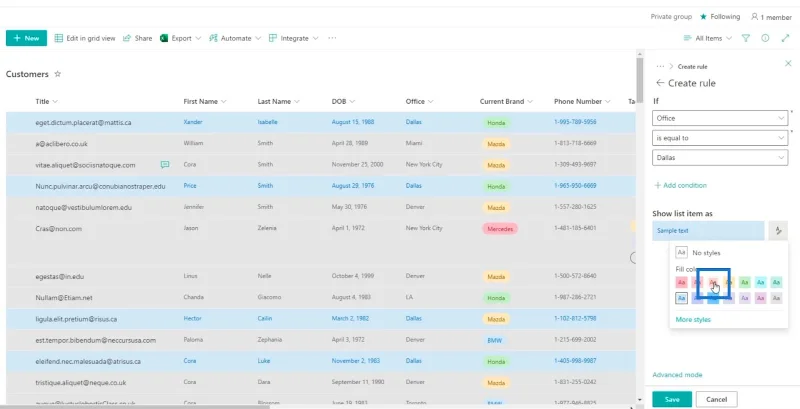The width and height of the screenshot is (800, 409).
Task: Click the Excel Export icon
Action: click(x=164, y=38)
